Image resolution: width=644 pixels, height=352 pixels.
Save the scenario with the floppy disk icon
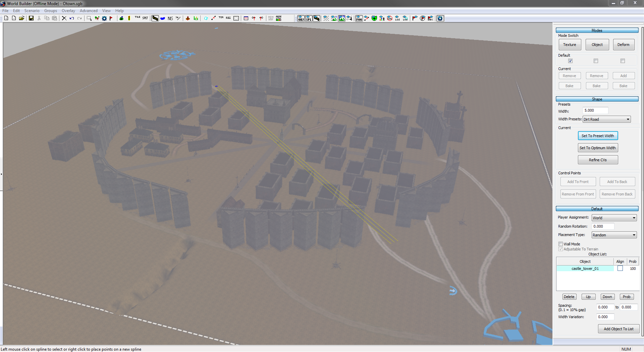[31, 18]
